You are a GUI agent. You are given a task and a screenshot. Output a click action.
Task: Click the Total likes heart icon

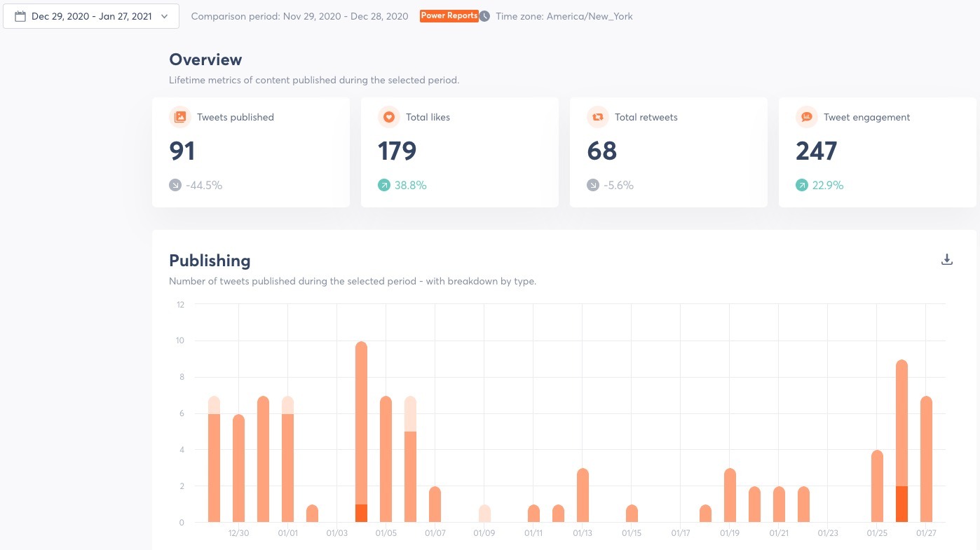tap(389, 117)
